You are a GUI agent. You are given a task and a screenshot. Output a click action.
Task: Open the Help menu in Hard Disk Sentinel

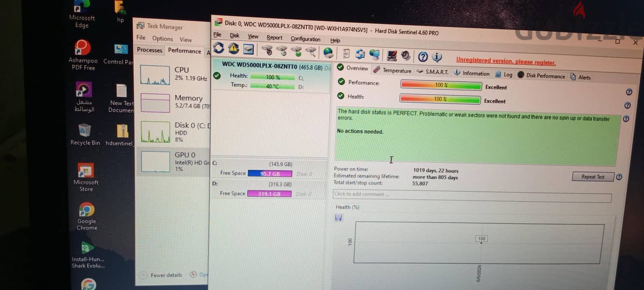point(335,41)
